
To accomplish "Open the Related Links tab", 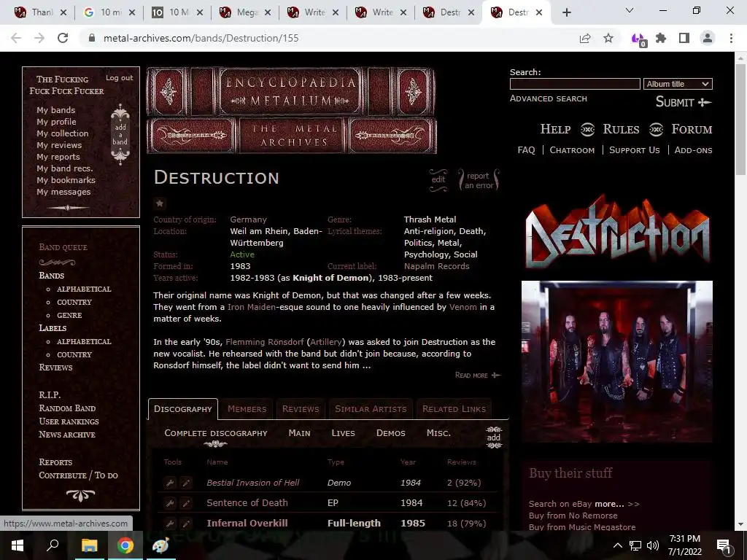I will click(x=454, y=409).
